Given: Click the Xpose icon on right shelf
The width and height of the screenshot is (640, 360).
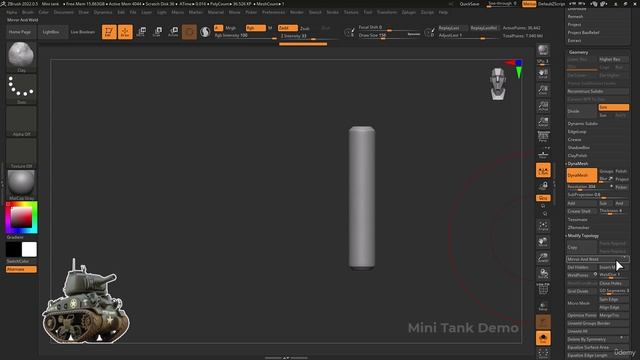Looking at the screenshot, I should point(543,353).
